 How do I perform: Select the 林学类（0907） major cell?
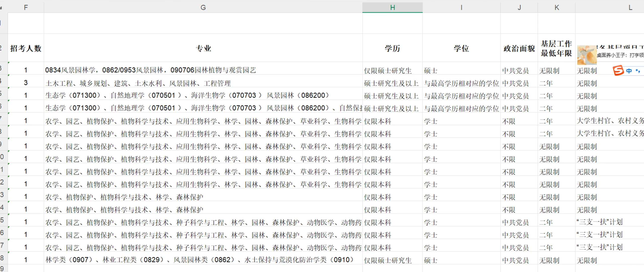tap(199, 260)
